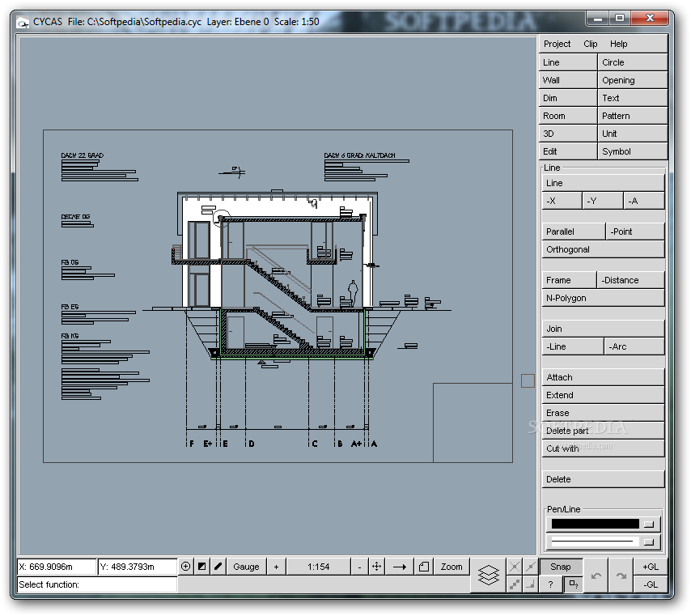691x616 pixels.
Task: Click the Zoom button
Action: pos(451,567)
